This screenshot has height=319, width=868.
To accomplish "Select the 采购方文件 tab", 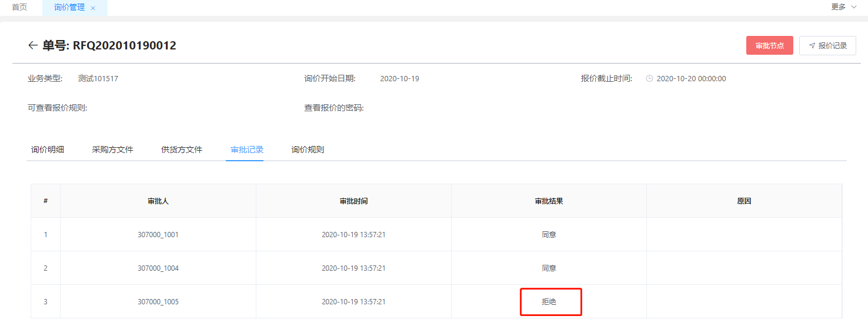I will [113, 149].
